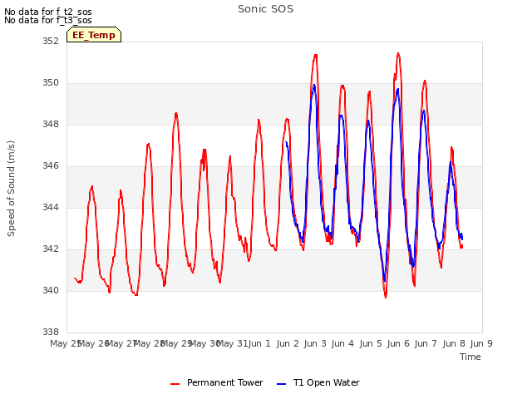Click the 'No data for f_t2_sos' message

click(48, 12)
